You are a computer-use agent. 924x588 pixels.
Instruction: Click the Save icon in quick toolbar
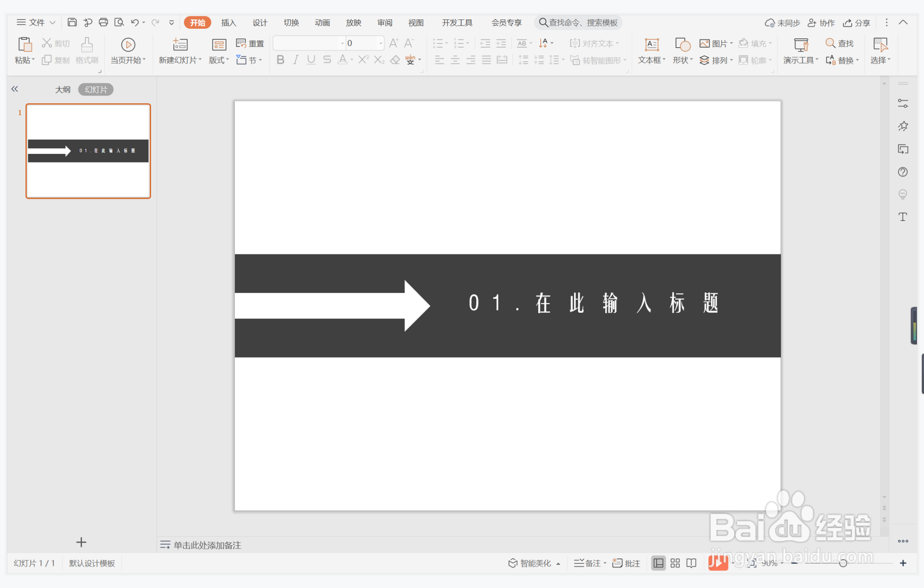click(x=72, y=22)
